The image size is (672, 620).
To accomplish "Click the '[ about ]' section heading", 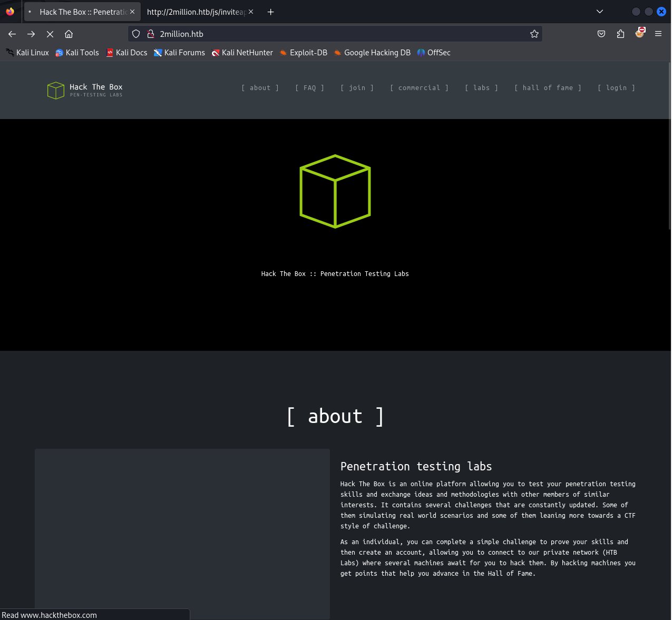I will pyautogui.click(x=335, y=416).
